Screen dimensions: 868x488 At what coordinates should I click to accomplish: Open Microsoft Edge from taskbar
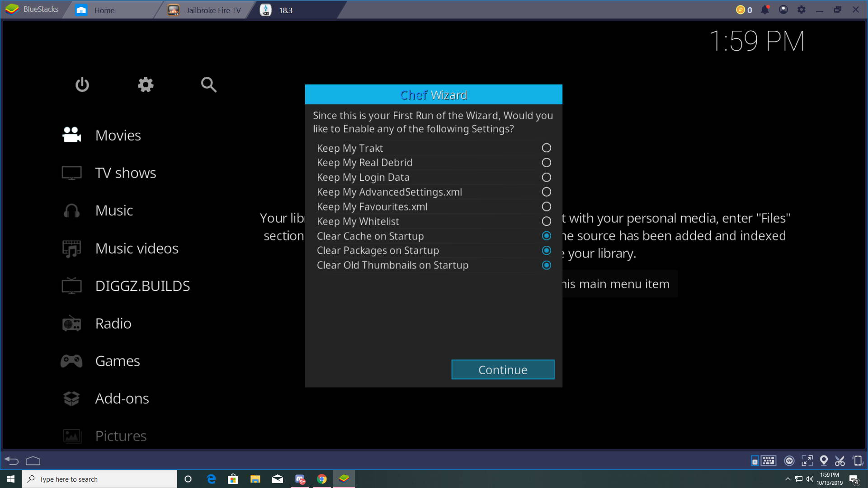tap(211, 479)
